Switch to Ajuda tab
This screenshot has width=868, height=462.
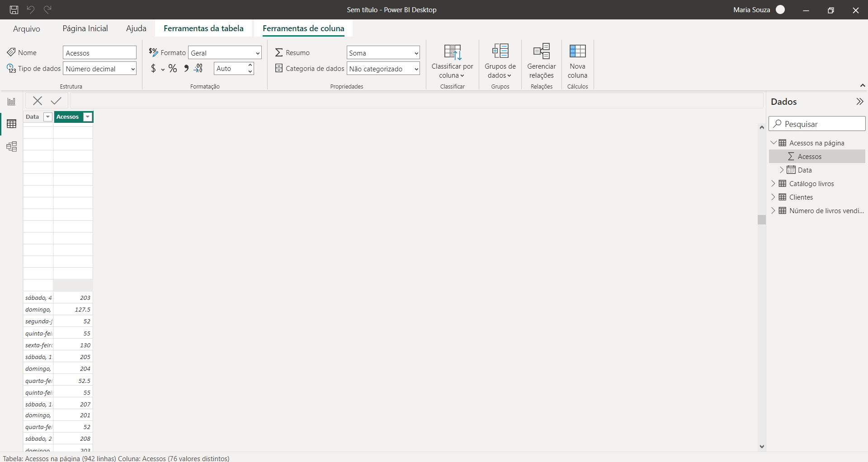pyautogui.click(x=136, y=28)
